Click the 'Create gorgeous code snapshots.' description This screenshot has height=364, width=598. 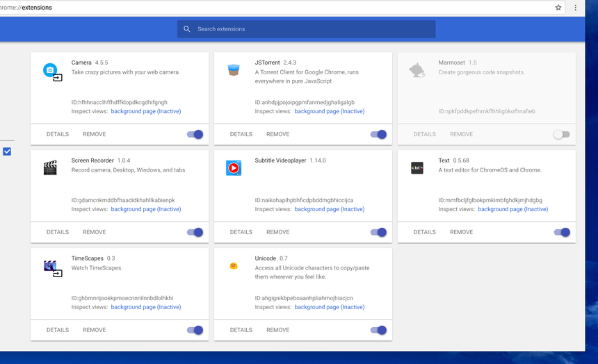481,72
